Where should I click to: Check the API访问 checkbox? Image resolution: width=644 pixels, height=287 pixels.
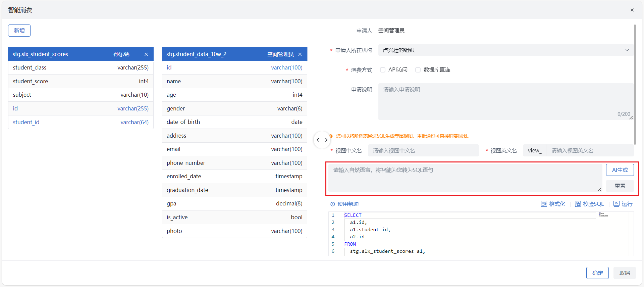click(383, 70)
